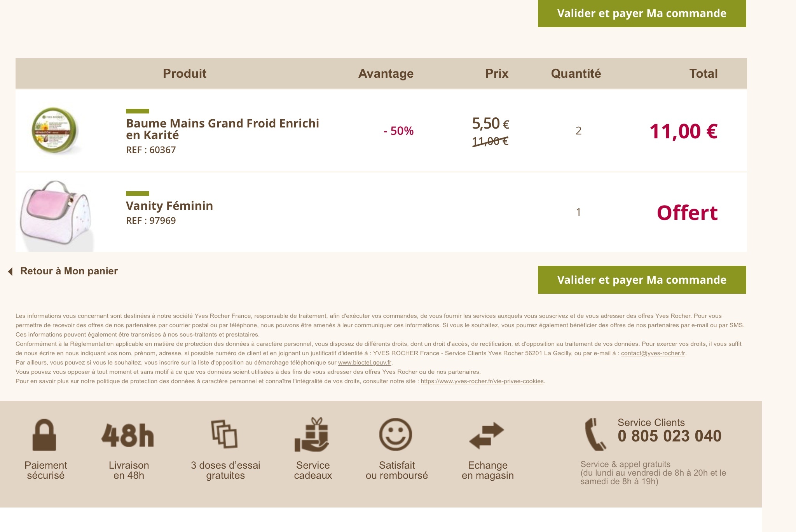This screenshot has height=532, width=796.
Task: Click the smiley satisfaction guarantee icon
Action: (x=395, y=434)
